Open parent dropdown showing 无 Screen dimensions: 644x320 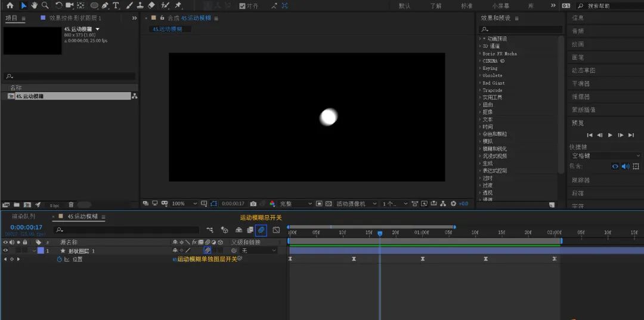tap(259, 251)
